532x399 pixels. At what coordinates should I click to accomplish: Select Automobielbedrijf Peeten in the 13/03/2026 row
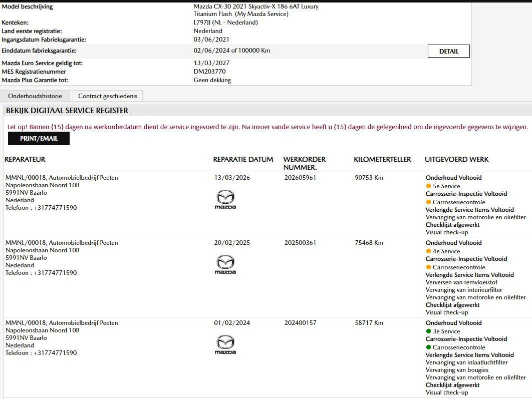click(84, 178)
